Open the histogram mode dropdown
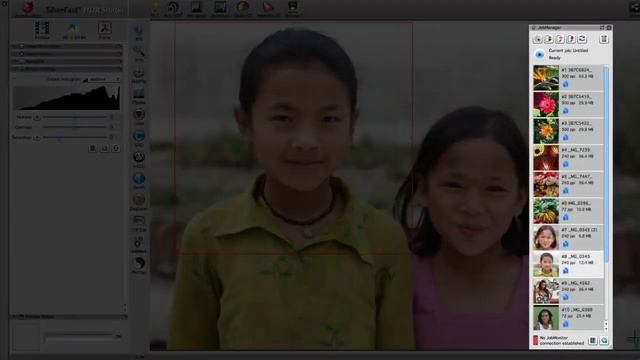The width and height of the screenshot is (640, 360). 101,79
